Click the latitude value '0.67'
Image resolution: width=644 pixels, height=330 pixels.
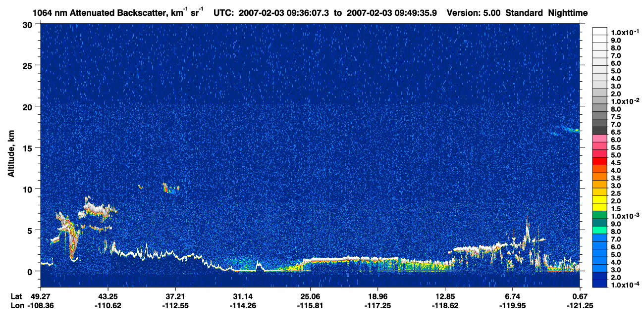[x=580, y=296]
